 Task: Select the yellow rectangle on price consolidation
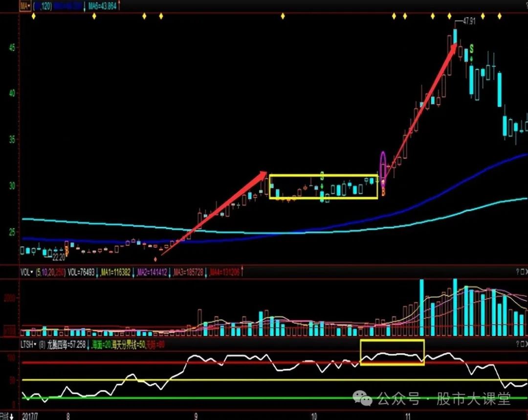pyautogui.click(x=323, y=175)
